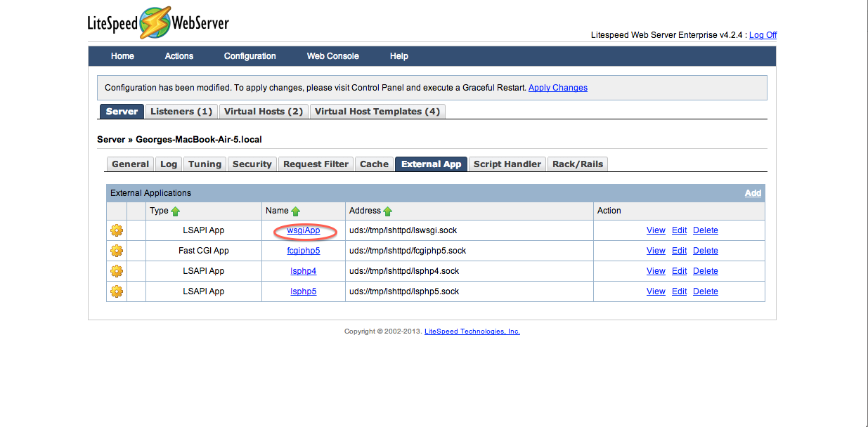Sort by Type using green arrow
868x427 pixels.
coord(176,211)
